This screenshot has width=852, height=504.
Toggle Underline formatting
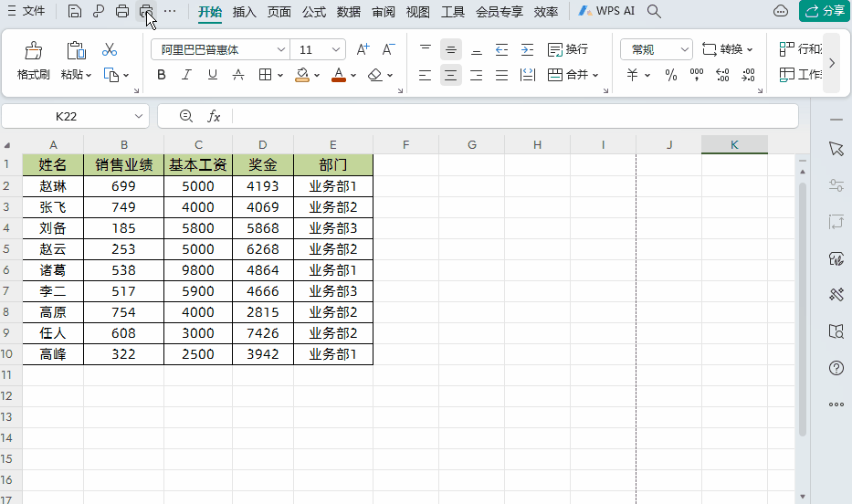213,75
